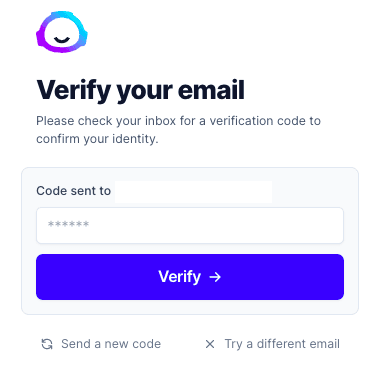Click the empty right end of the code field
Image resolution: width=378 pixels, height=367 pixels.
[300, 225]
